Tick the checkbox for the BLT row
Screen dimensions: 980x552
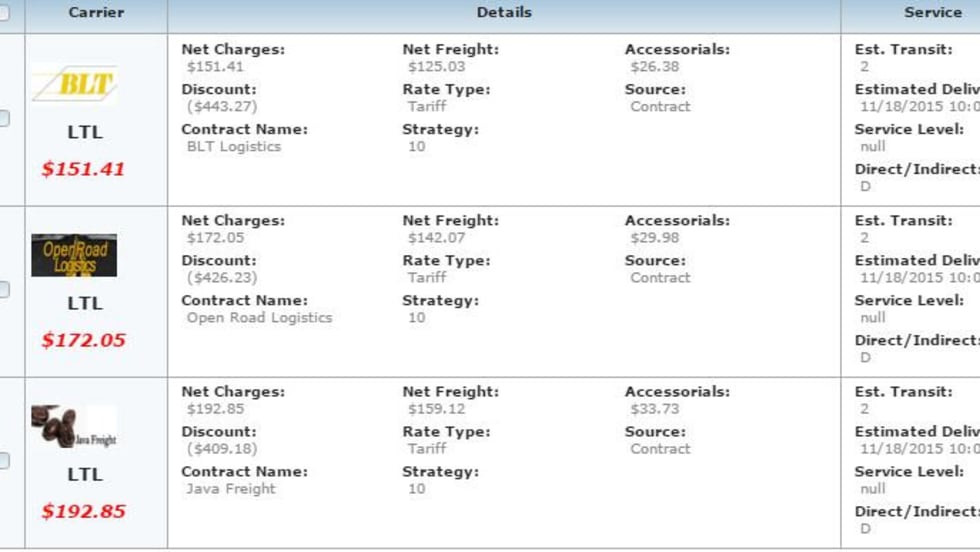click(3, 118)
